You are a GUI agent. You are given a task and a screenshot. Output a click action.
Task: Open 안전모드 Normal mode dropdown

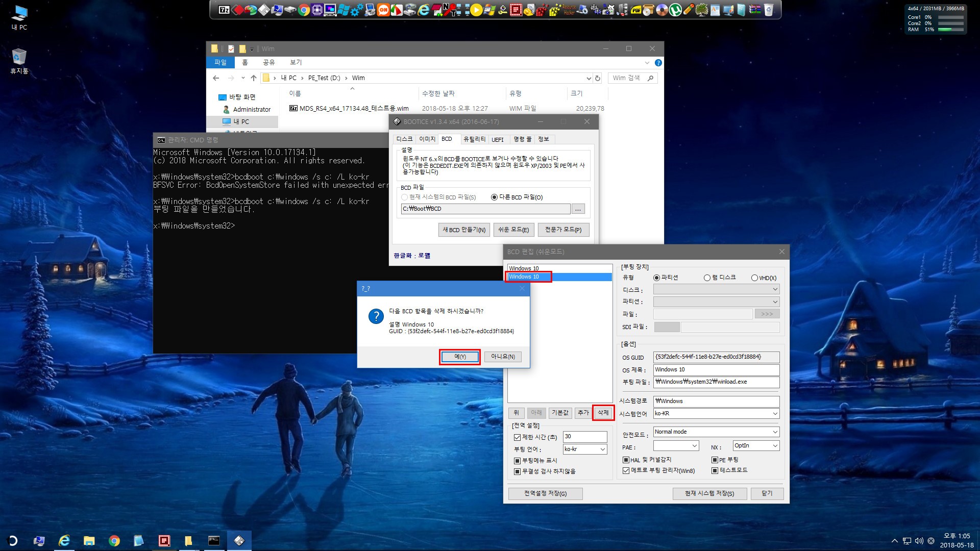[716, 432]
